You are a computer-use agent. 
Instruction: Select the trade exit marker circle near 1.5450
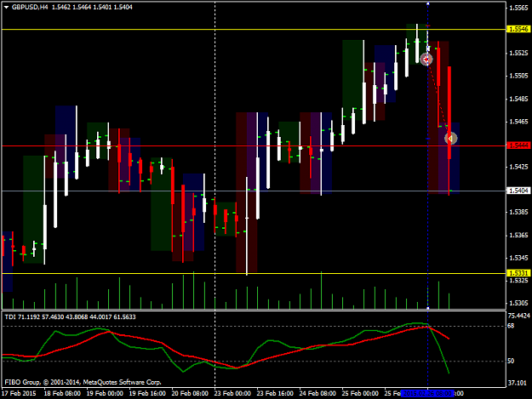450,139
